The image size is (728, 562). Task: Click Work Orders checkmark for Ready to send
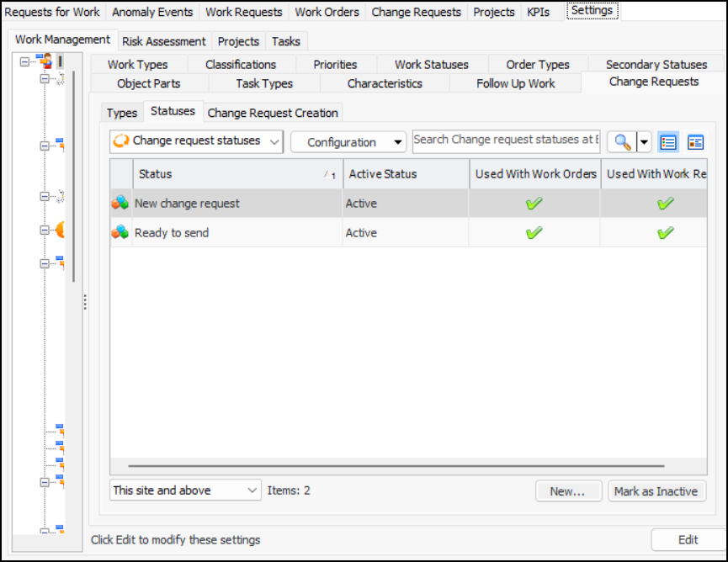[x=534, y=232]
